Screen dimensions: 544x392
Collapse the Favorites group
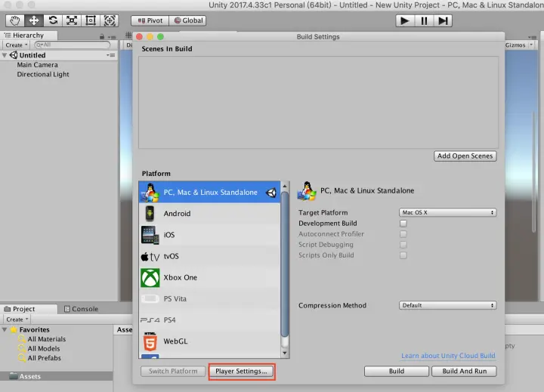5,329
